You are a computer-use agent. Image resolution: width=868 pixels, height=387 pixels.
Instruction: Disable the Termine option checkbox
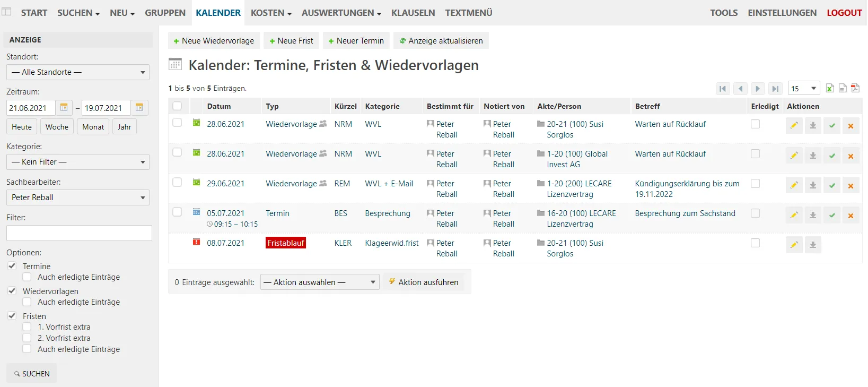tap(12, 266)
